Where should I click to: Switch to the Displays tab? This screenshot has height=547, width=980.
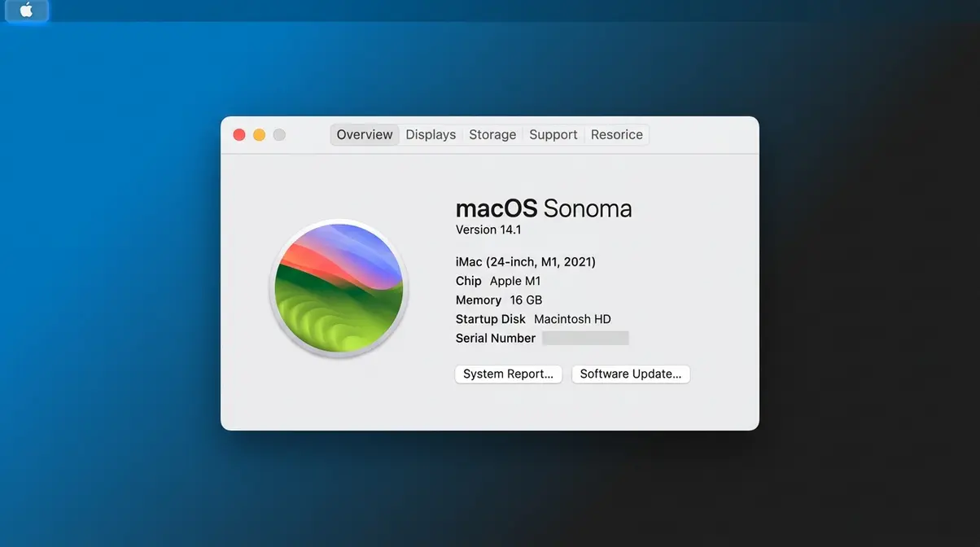(431, 134)
